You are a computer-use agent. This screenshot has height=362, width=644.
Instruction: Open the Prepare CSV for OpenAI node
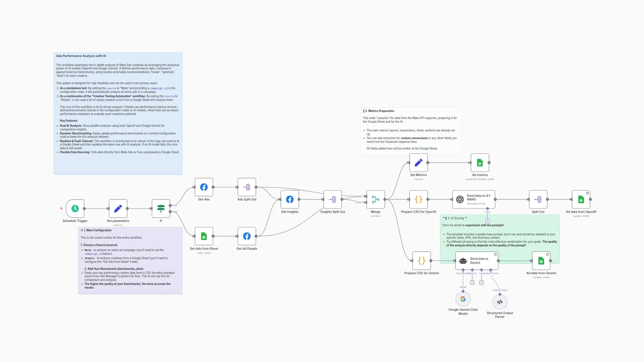click(x=418, y=199)
